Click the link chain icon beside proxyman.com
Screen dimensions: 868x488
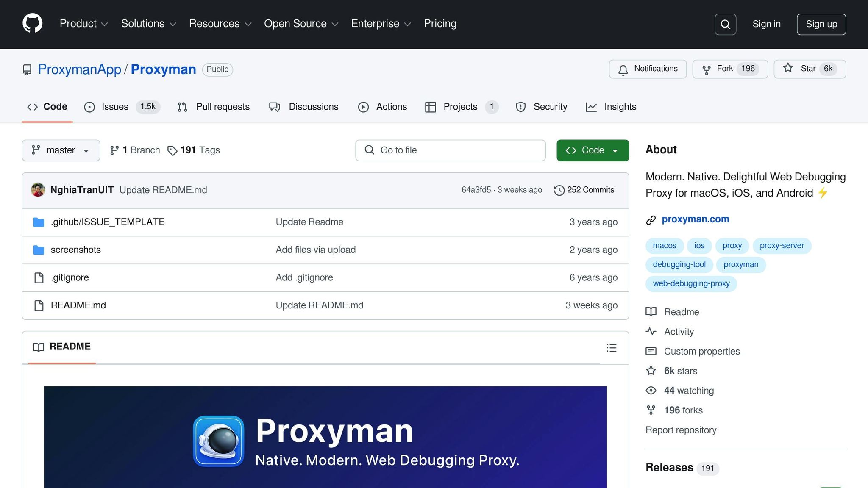[651, 220]
